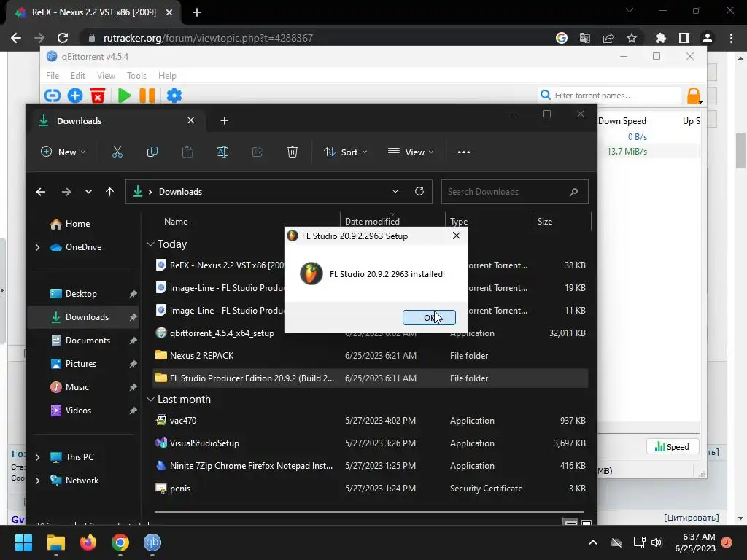
Task: Show hidden system tray icons
Action: (593, 542)
